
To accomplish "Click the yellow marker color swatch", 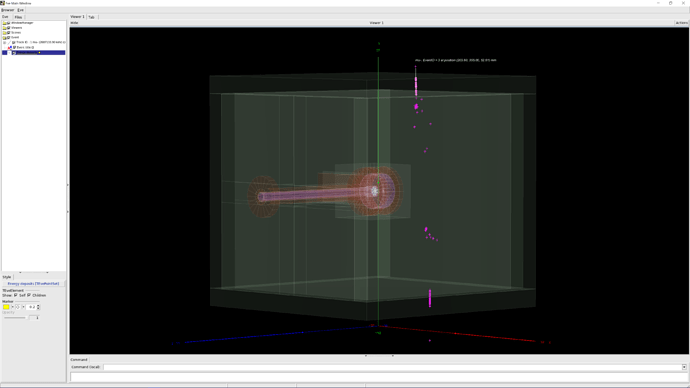I will (6, 307).
